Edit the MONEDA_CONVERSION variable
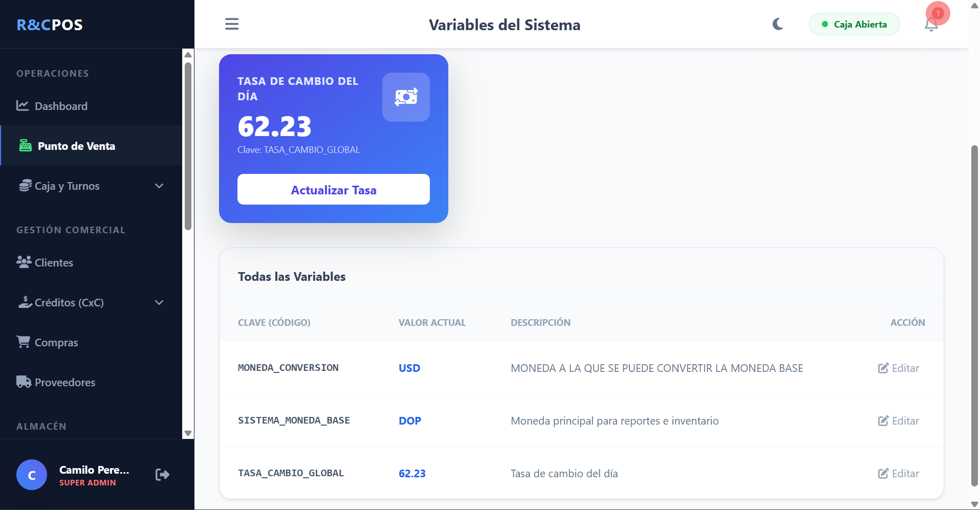The image size is (980, 510). tap(899, 368)
